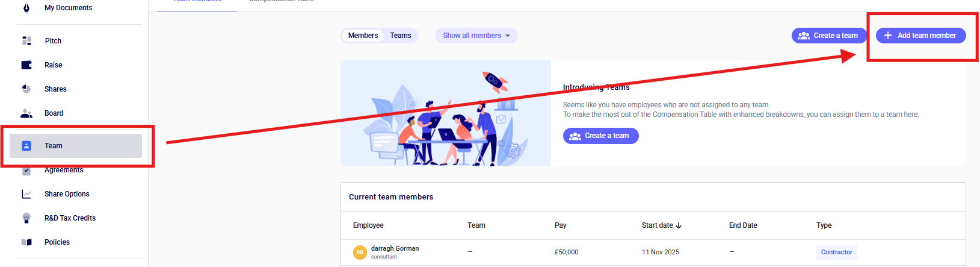Go to Agreements in sidebar
The image size is (980, 267).
point(64,171)
